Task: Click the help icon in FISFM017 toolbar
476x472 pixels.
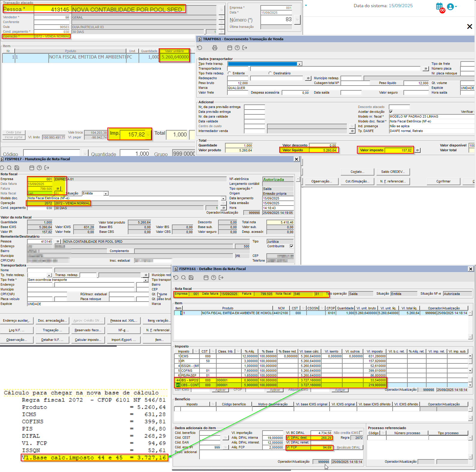Action: pos(39,168)
